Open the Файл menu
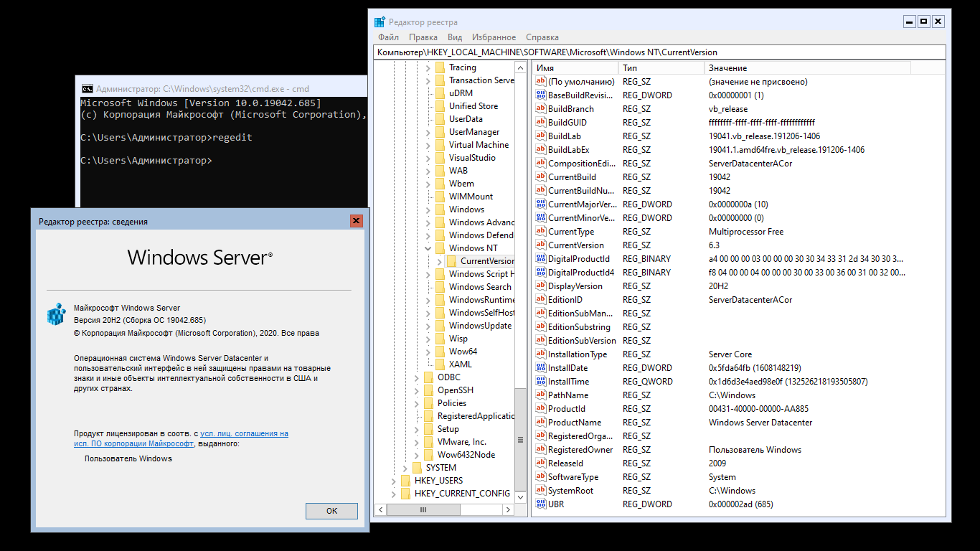This screenshot has height=551, width=980. (388, 37)
